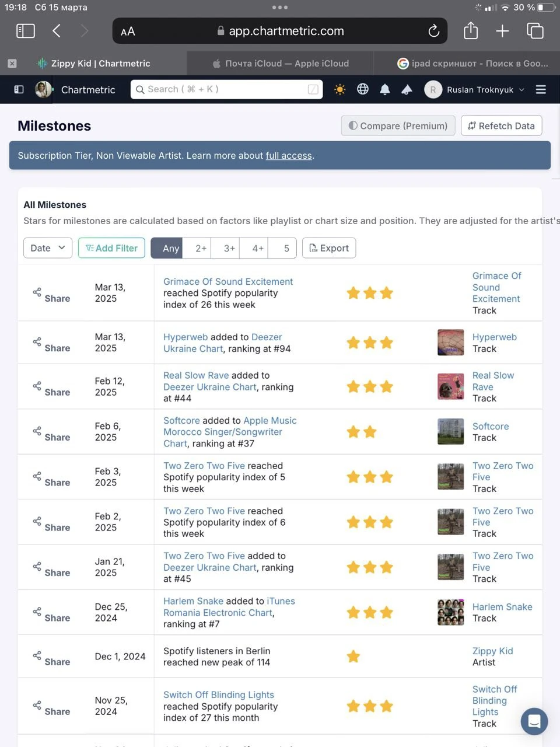The height and width of the screenshot is (747, 560).
Task: Switch to the Почта iCloud tab
Action: pos(280,64)
